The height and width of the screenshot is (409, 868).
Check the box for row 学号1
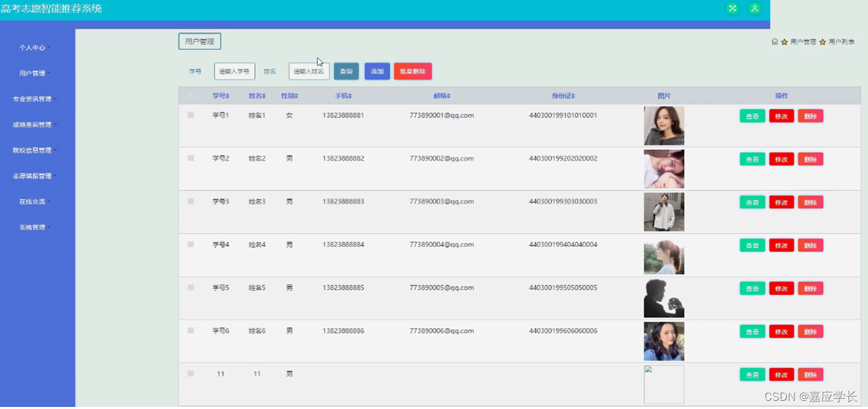tap(191, 115)
